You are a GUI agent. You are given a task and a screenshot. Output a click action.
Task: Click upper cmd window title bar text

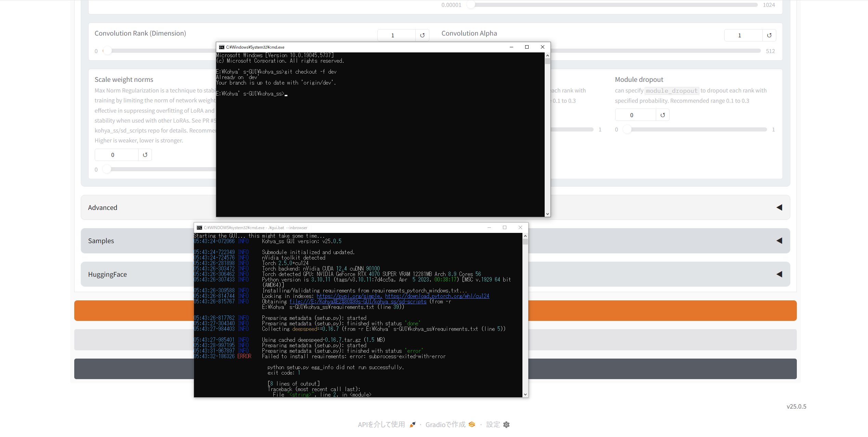tap(255, 47)
